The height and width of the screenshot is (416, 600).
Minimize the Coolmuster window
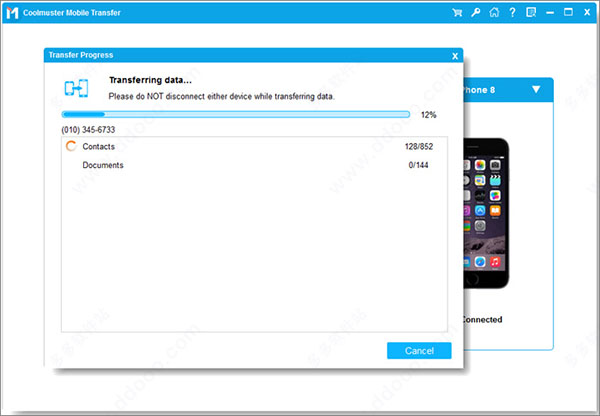pos(550,13)
